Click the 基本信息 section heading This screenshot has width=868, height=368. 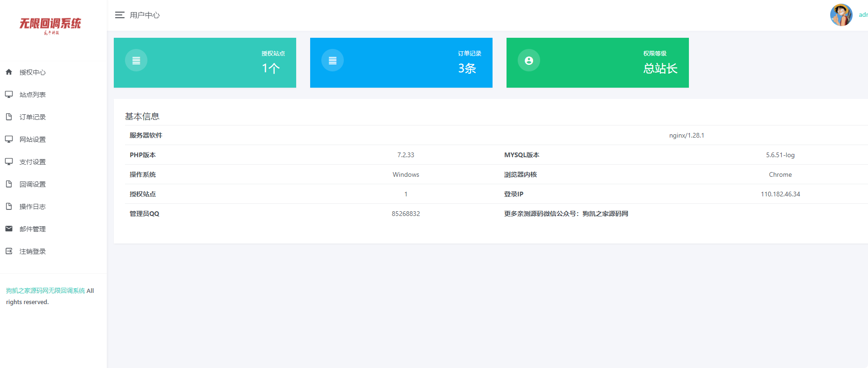[x=142, y=117]
